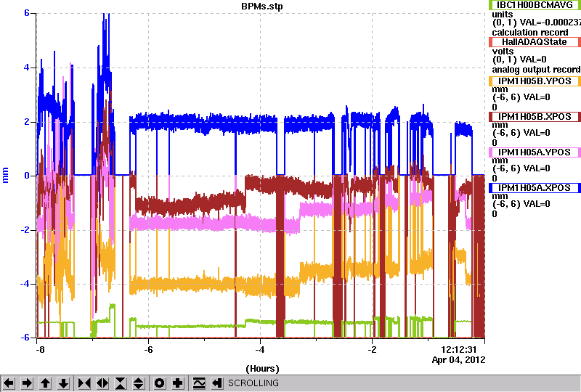Select the HallADAQState curve in the legend
The image size is (581, 392).
(x=535, y=42)
